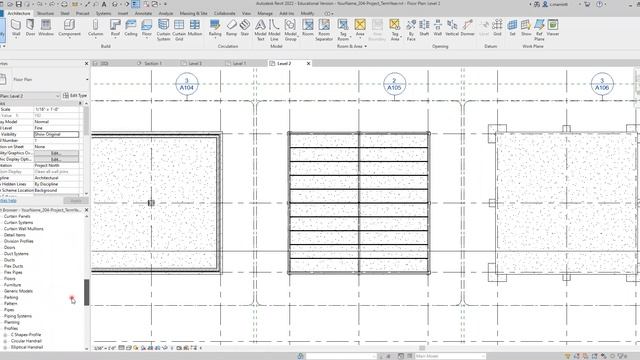This screenshot has height=360, width=640.
Task: Select the Grid datum tool
Action: point(497,28)
